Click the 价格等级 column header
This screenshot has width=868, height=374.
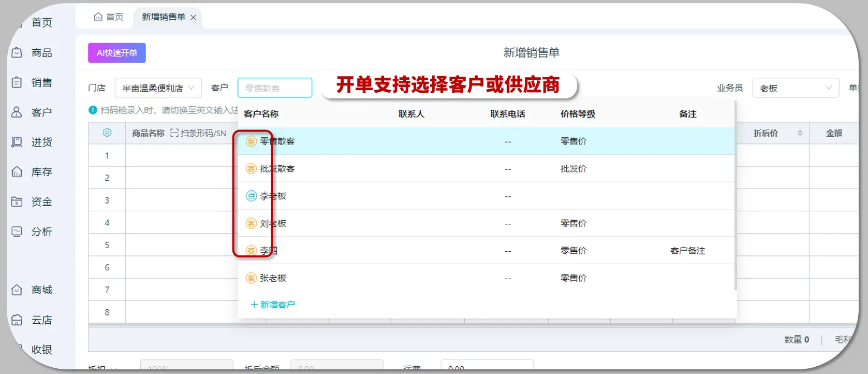(x=578, y=114)
